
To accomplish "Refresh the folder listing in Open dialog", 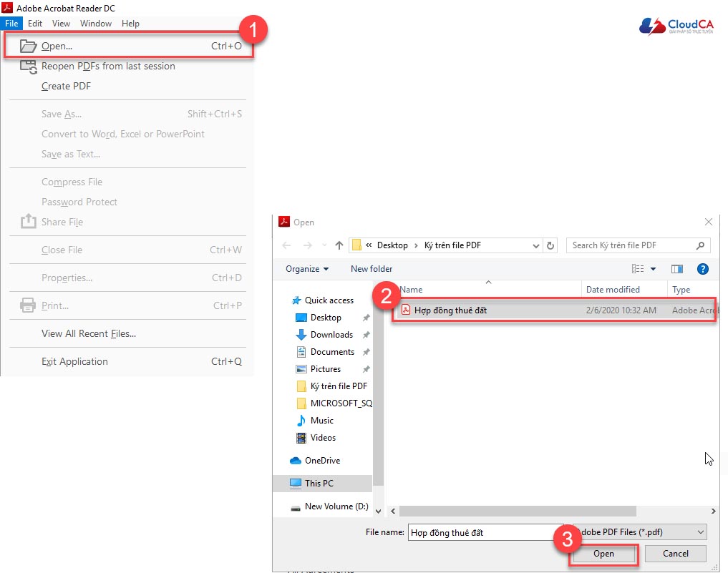I will pos(550,245).
